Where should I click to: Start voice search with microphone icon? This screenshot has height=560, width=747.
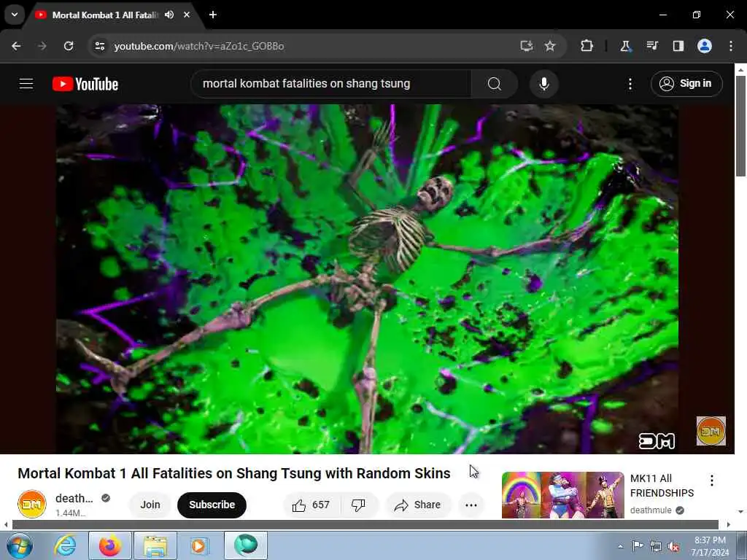544,84
